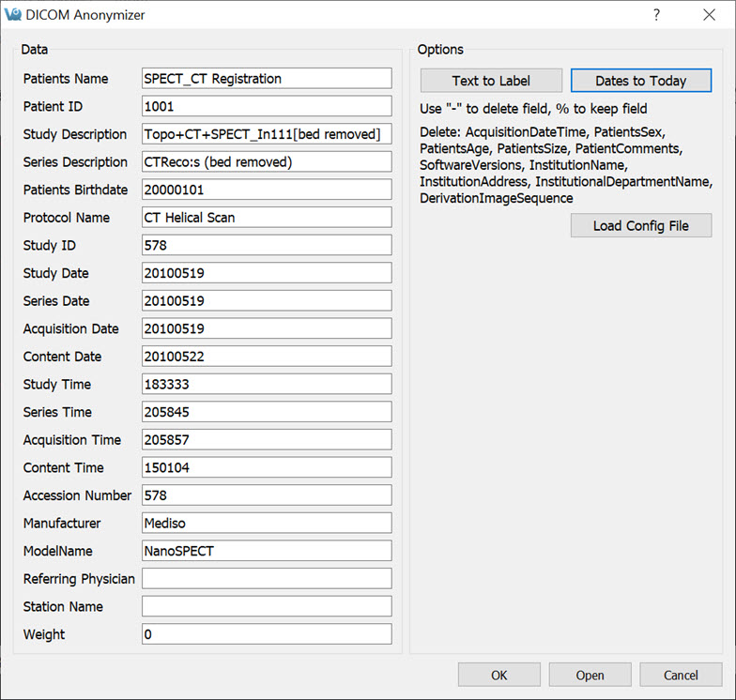Select the Protocol Name text box

(x=267, y=218)
